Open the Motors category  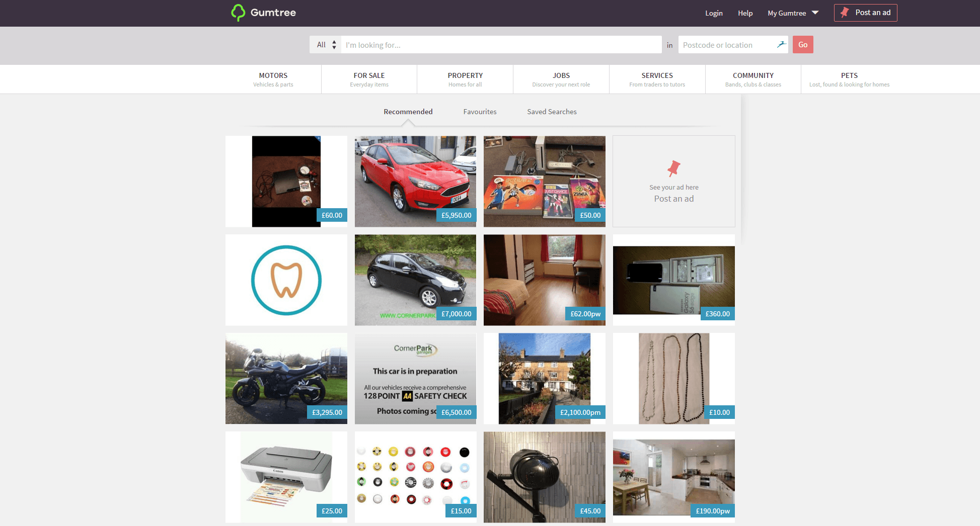point(273,79)
